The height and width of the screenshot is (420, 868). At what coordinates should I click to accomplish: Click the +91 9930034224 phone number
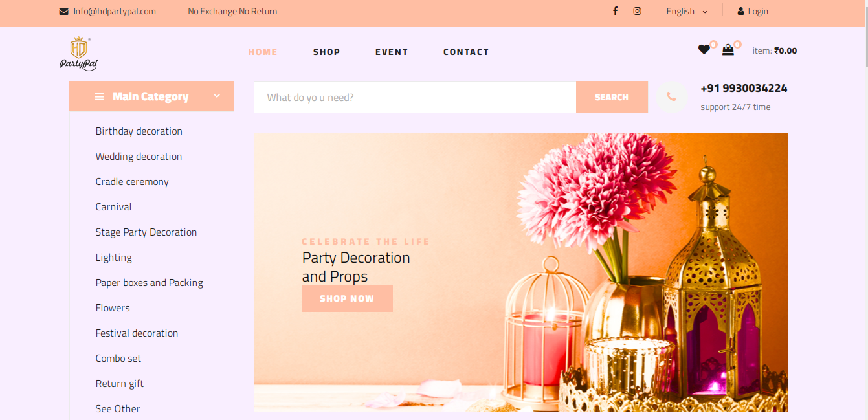point(744,88)
